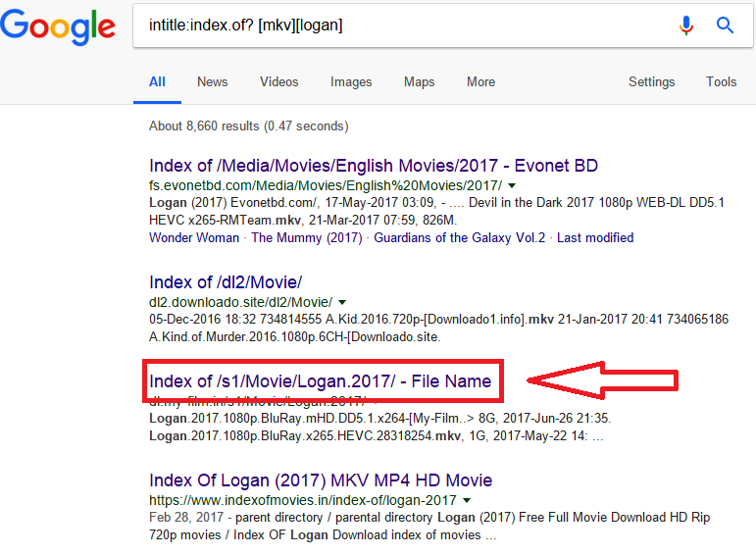Click the Logan (2017) Evonetbd.com snippet line
This screenshot has height=555, width=756.
click(436, 203)
